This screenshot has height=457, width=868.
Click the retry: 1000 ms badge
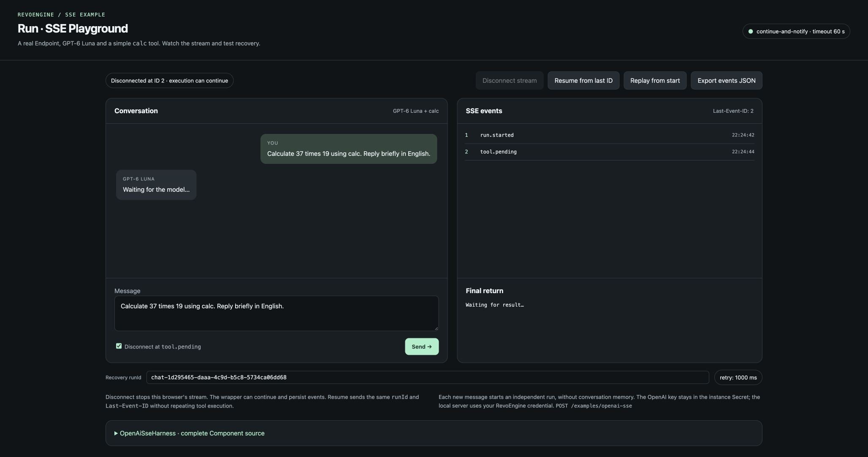[738, 378]
